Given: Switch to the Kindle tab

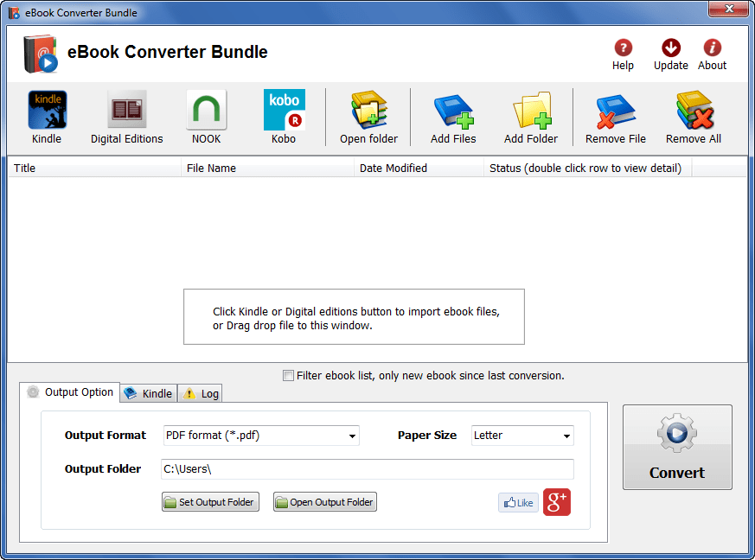Looking at the screenshot, I should 149,393.
